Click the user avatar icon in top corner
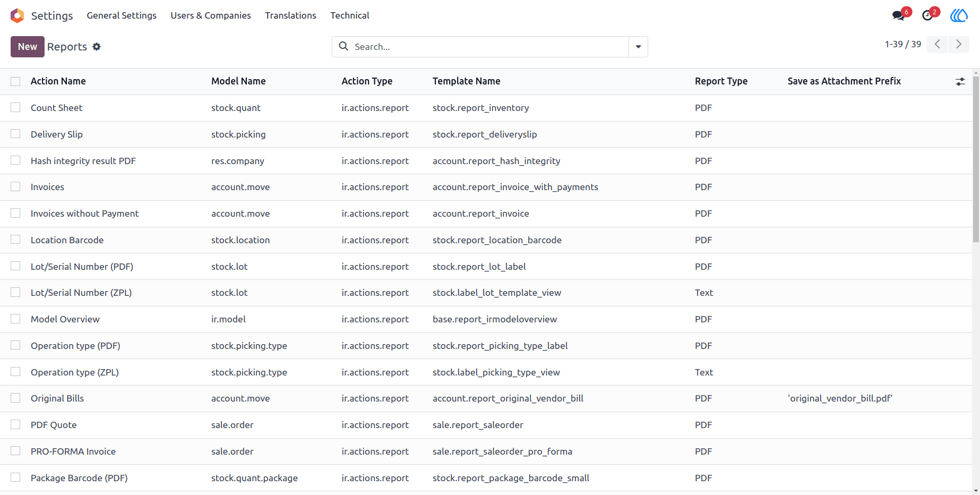 point(959,15)
